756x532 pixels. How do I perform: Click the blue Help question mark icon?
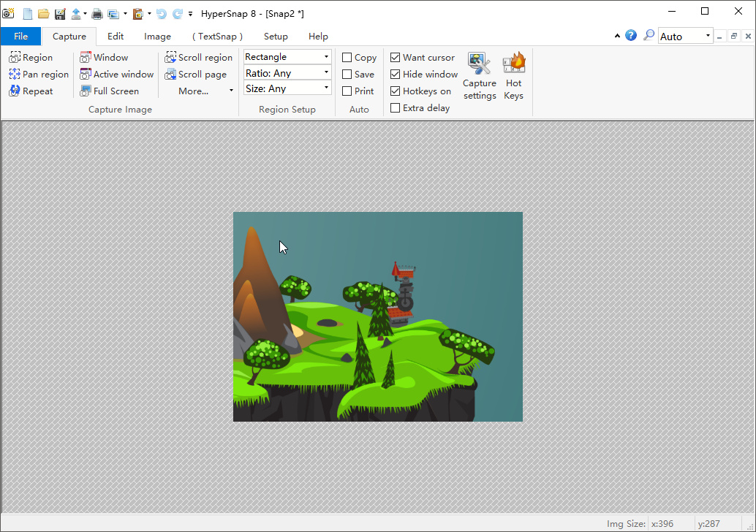tap(630, 36)
